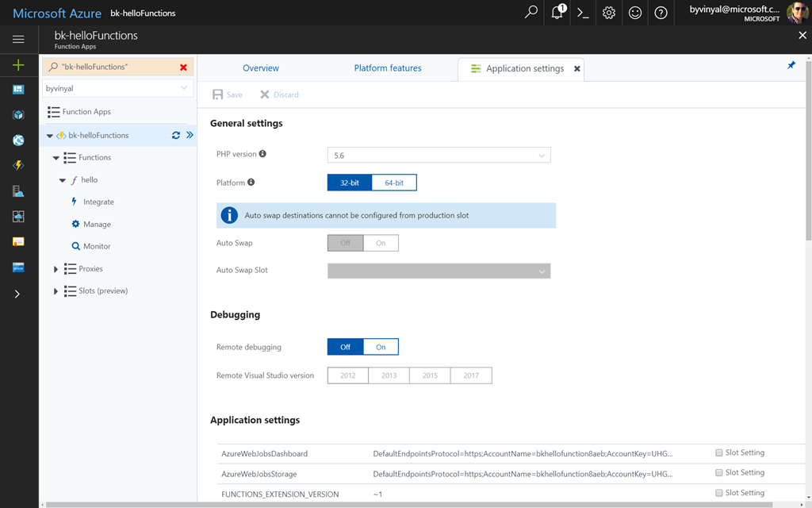812x508 pixels.
Task: Pin the blade using the pin icon
Action: click(x=791, y=66)
